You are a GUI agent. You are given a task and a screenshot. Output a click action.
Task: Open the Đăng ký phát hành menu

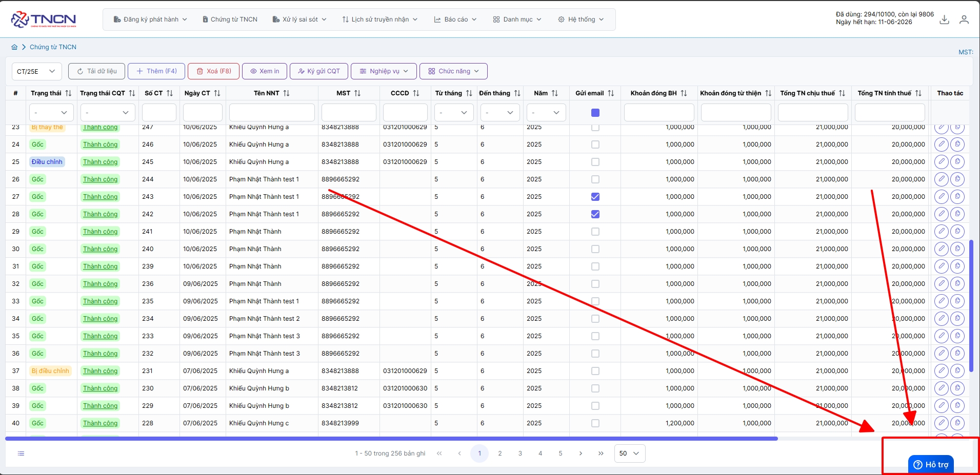(x=150, y=19)
